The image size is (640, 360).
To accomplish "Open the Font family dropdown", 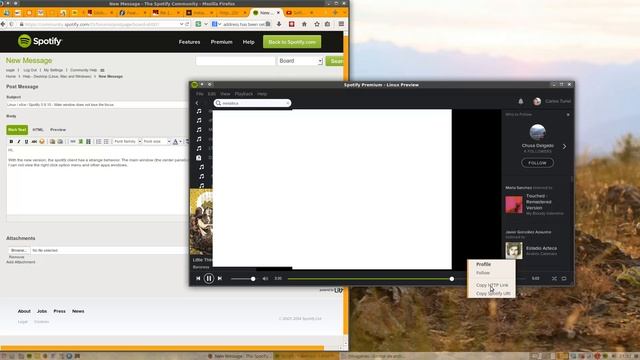I will pyautogui.click(x=127, y=141).
